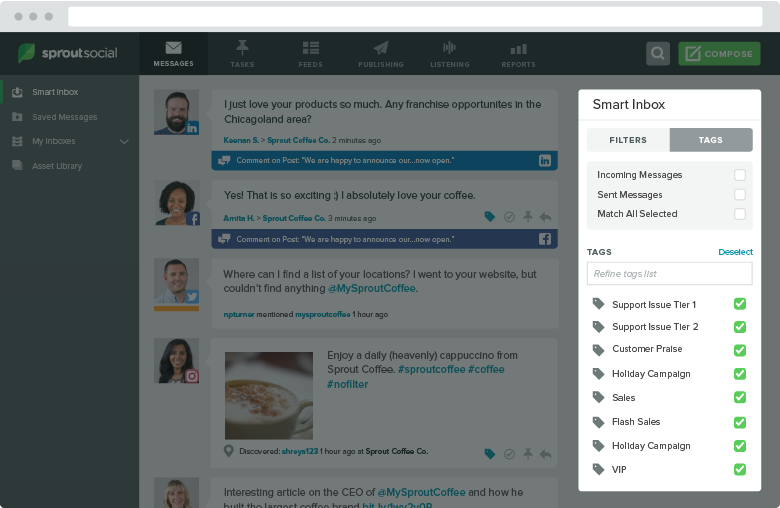
Task: Click tag icon beside Flash Sales
Action: tap(598, 422)
